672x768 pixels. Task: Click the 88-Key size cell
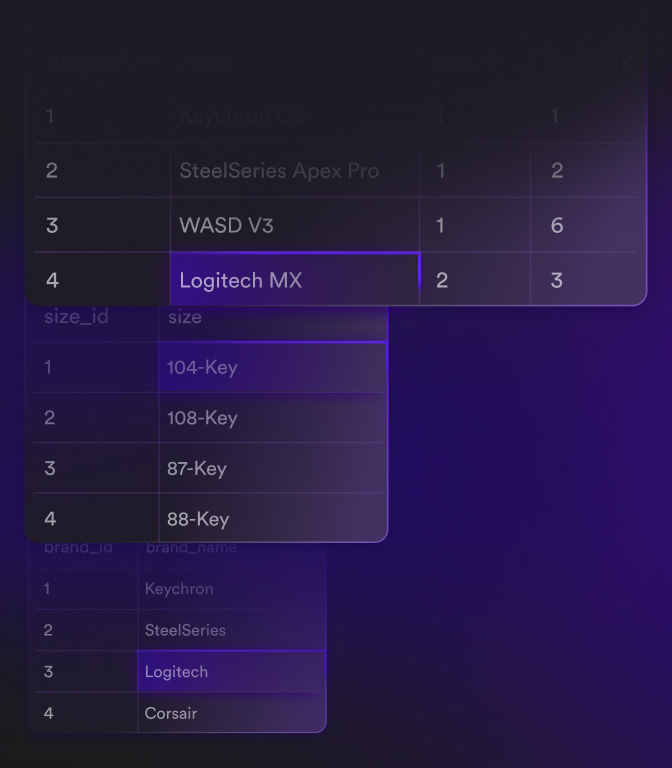(x=272, y=518)
